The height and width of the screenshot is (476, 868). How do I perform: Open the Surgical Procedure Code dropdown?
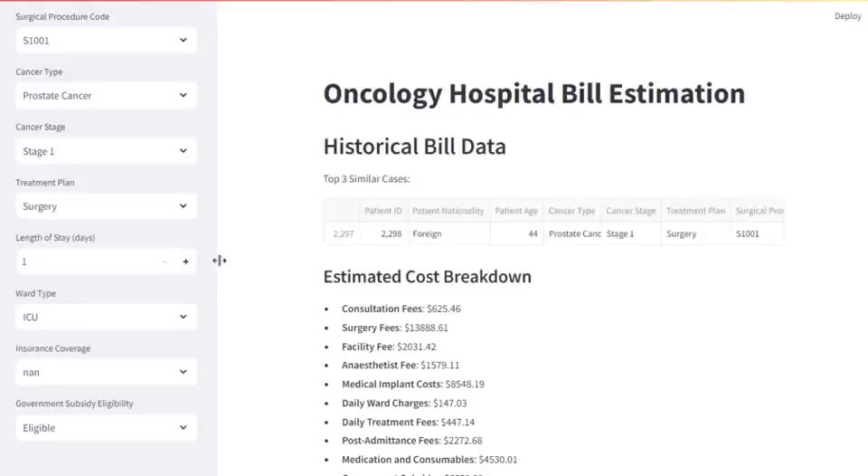pyautogui.click(x=106, y=41)
